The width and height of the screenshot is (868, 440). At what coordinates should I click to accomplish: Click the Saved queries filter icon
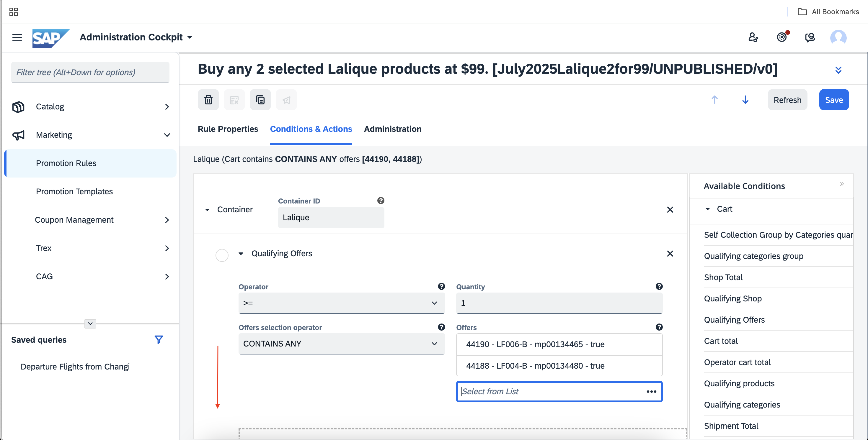click(159, 339)
